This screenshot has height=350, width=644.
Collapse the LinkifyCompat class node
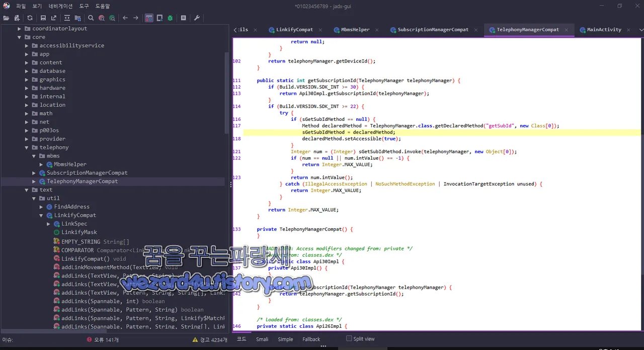41,215
